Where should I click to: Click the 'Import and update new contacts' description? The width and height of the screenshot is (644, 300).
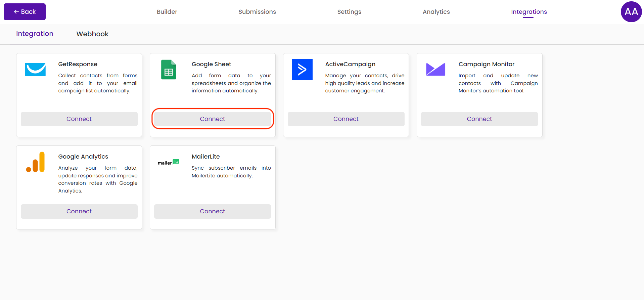coord(498,83)
